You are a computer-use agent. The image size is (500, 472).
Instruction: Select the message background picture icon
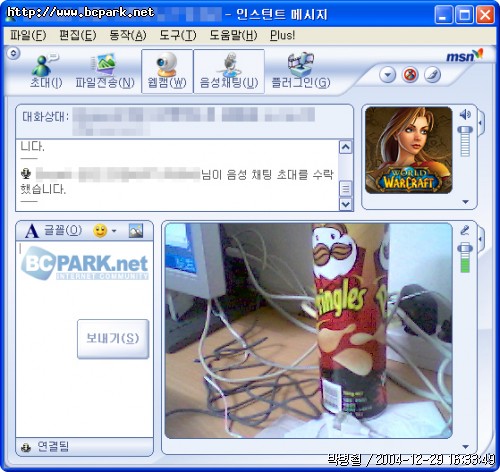(x=136, y=231)
